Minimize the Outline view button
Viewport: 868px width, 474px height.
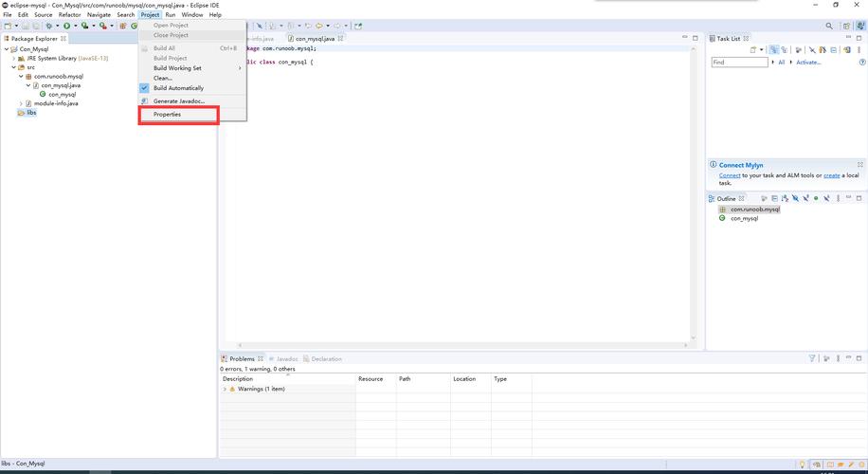[849, 197]
